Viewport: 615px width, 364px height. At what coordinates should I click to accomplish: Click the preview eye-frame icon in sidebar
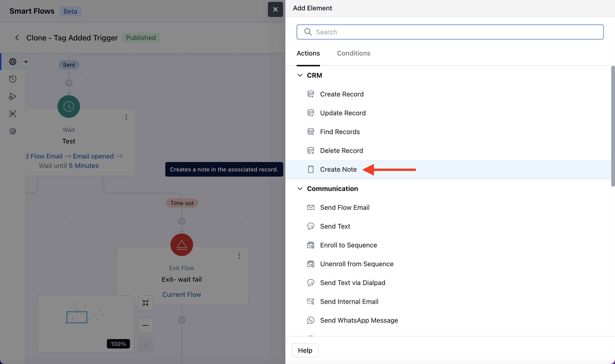pyautogui.click(x=13, y=114)
